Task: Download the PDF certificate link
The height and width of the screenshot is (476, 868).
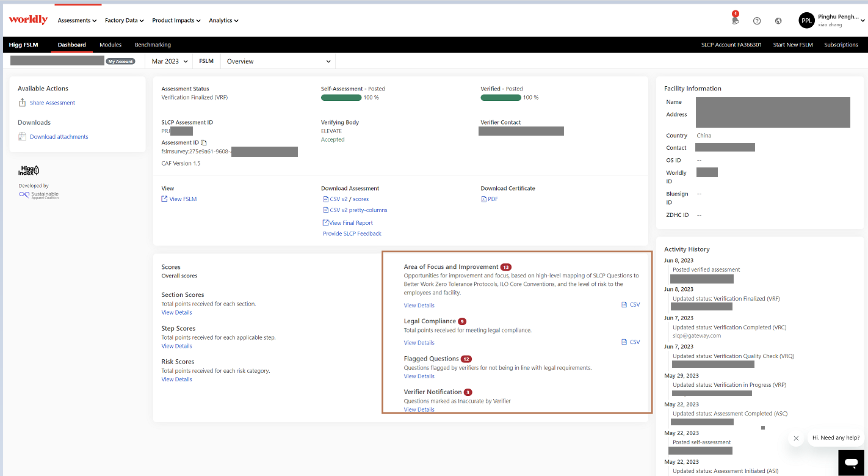Action: tap(493, 199)
